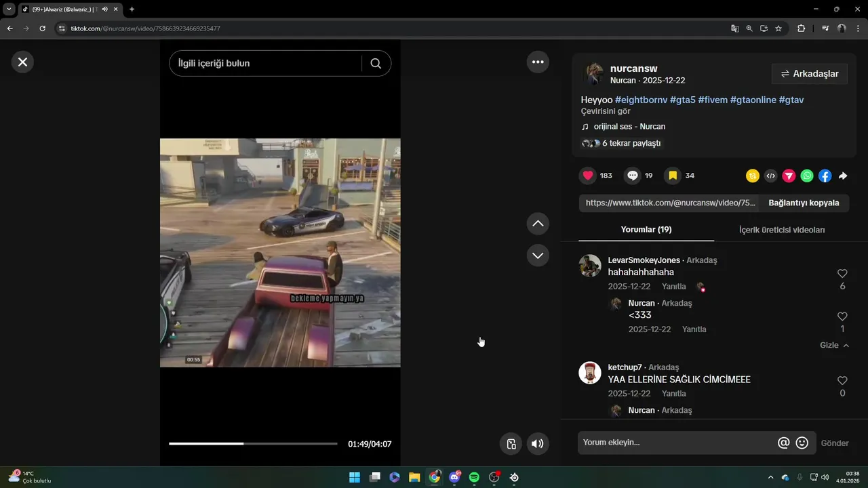Click the search magnifier icon in video search
The image size is (868, 488).
tap(376, 63)
